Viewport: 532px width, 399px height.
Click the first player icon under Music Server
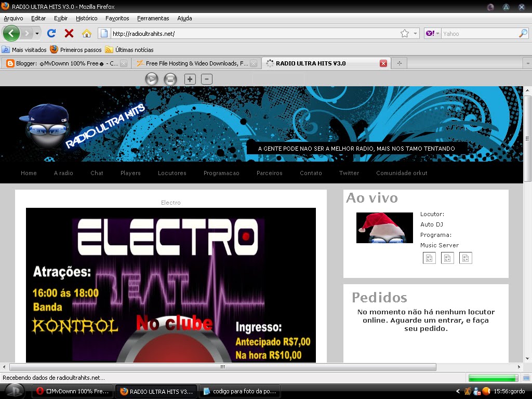429,258
